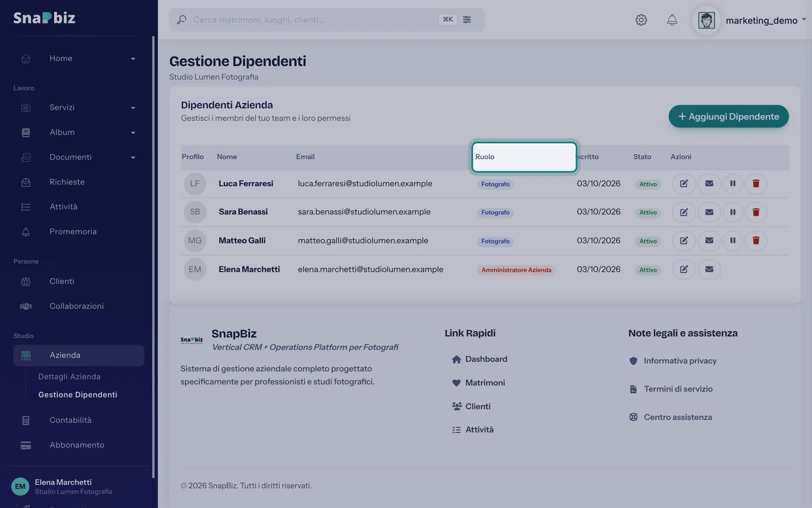Viewport: 812px width, 508px height.
Task: Collapse the Azienda sidebar section
Action: (79, 356)
